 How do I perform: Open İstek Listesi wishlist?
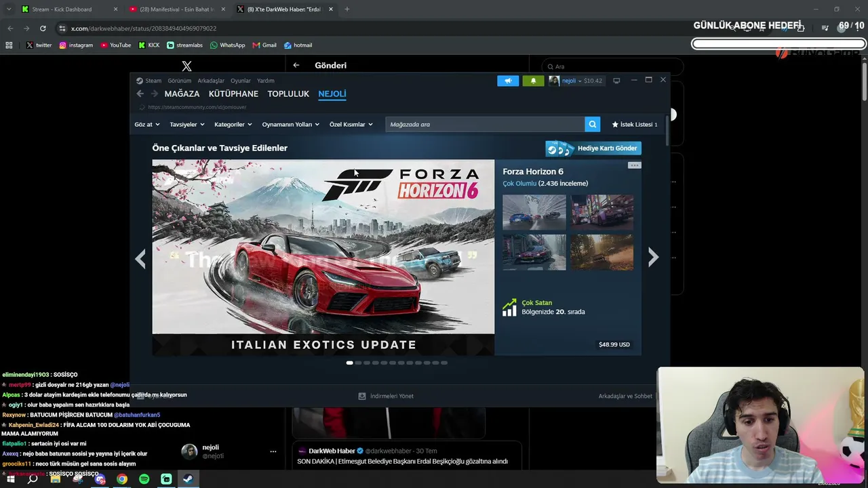pyautogui.click(x=635, y=125)
